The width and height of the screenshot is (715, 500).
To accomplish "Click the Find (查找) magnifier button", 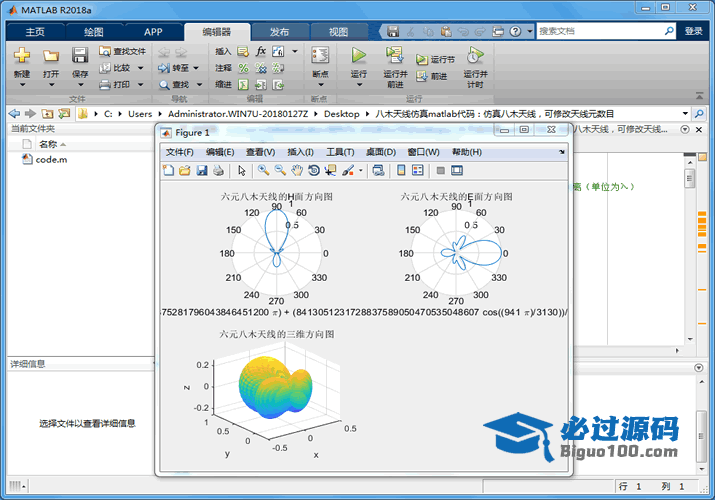I will coord(173,84).
